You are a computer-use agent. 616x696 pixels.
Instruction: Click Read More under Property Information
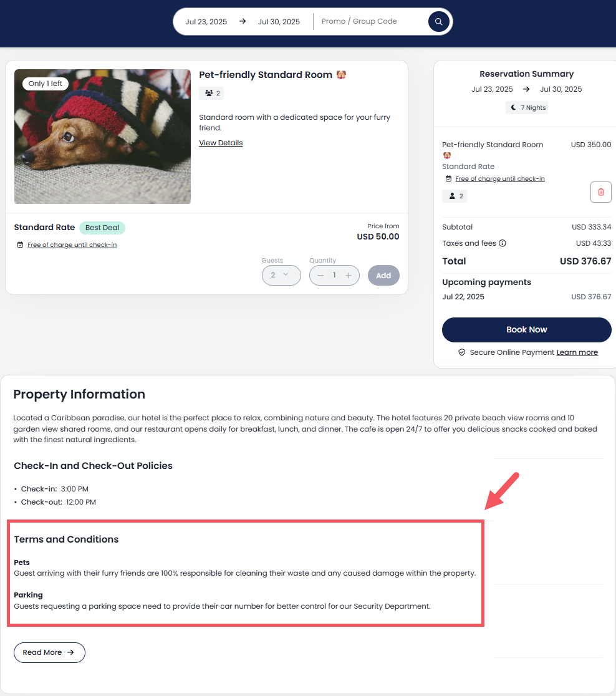coord(49,652)
